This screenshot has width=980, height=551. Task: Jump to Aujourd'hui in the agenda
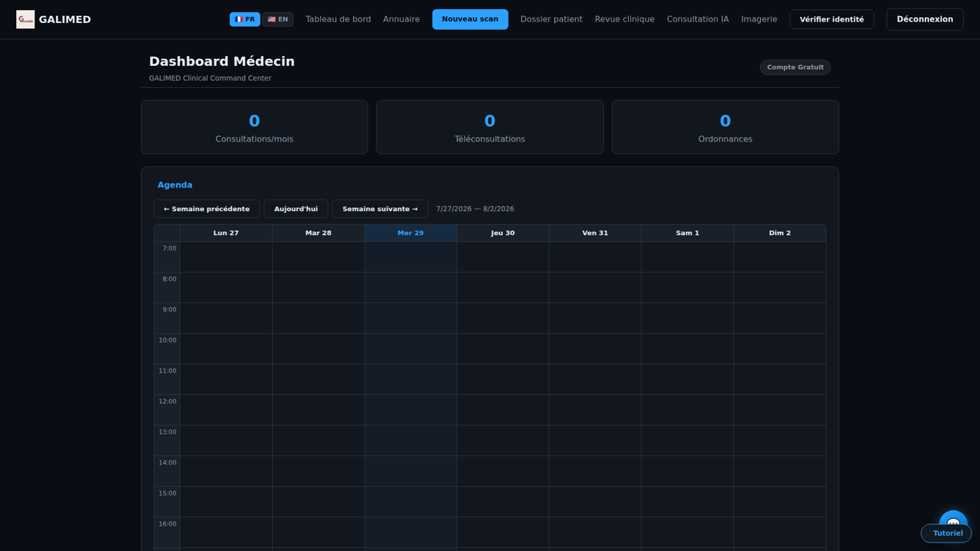(296, 209)
